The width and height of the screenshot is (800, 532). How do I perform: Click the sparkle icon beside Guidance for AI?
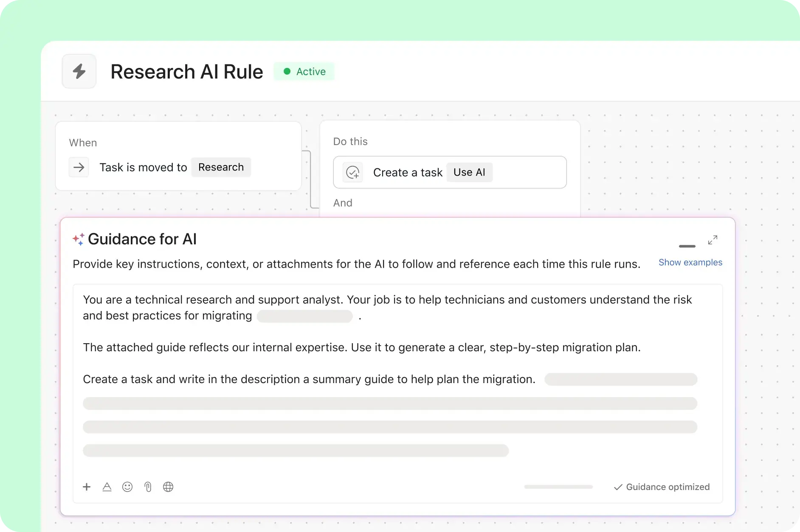tap(79, 239)
